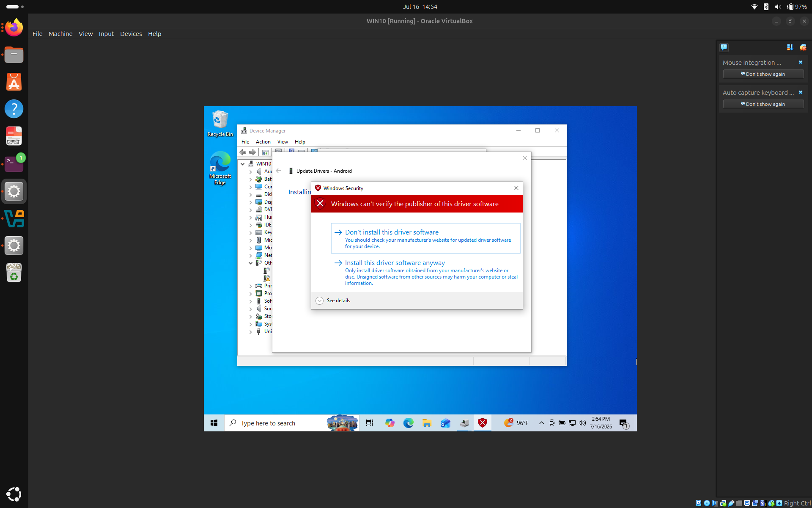Image resolution: width=812 pixels, height=508 pixels.
Task: Click Show/Hide Console Tree toolbar icon
Action: click(266, 152)
